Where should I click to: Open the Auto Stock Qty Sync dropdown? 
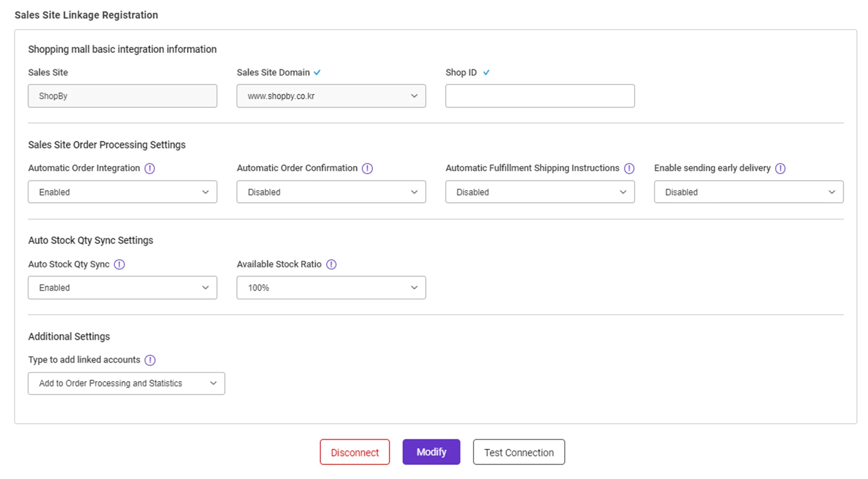tap(122, 288)
